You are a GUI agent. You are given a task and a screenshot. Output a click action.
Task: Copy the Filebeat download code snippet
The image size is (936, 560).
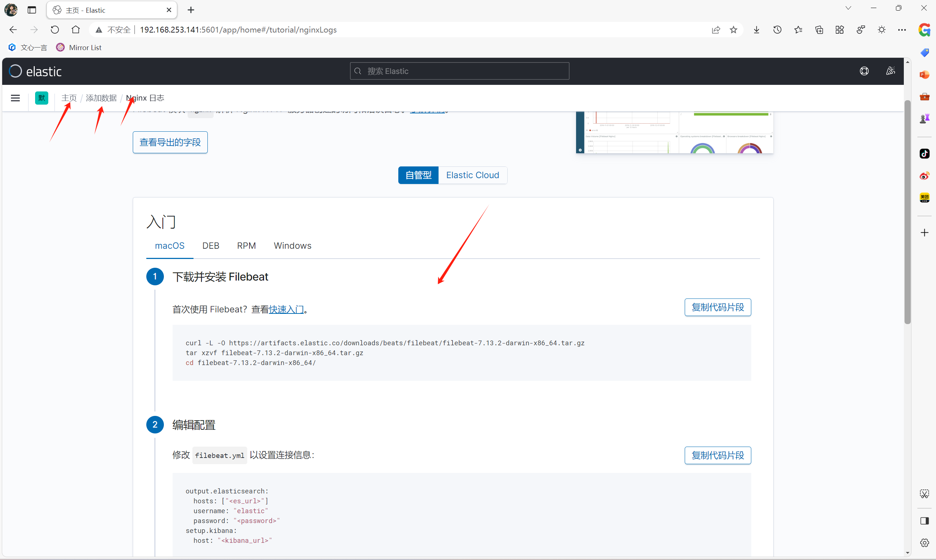pos(718,308)
